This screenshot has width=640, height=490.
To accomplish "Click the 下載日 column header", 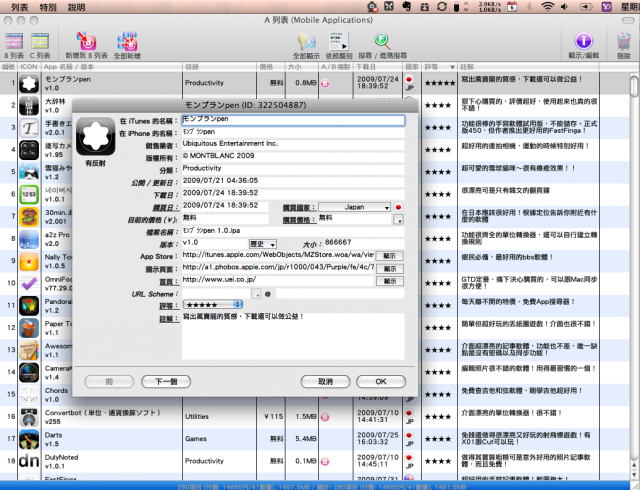I will pyautogui.click(x=378, y=67).
